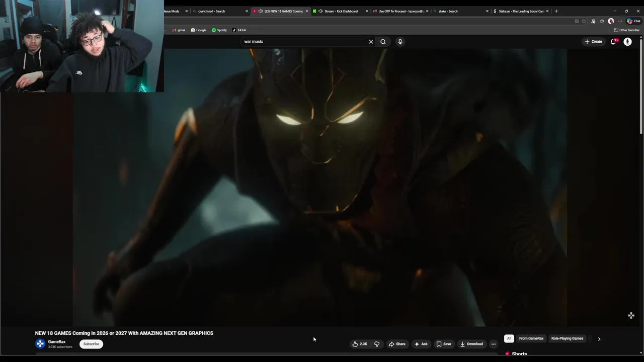
Task: Close the NEW 18 GAMES tab
Action: click(307, 11)
